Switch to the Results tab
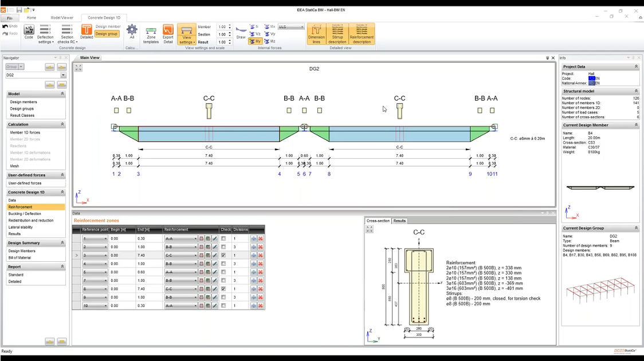The width and height of the screenshot is (644, 361). point(399,221)
